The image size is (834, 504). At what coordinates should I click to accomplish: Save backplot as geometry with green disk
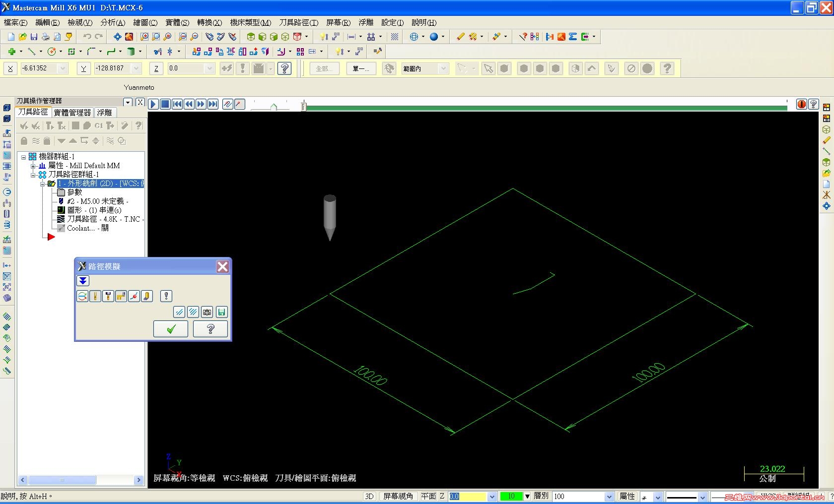click(x=221, y=312)
